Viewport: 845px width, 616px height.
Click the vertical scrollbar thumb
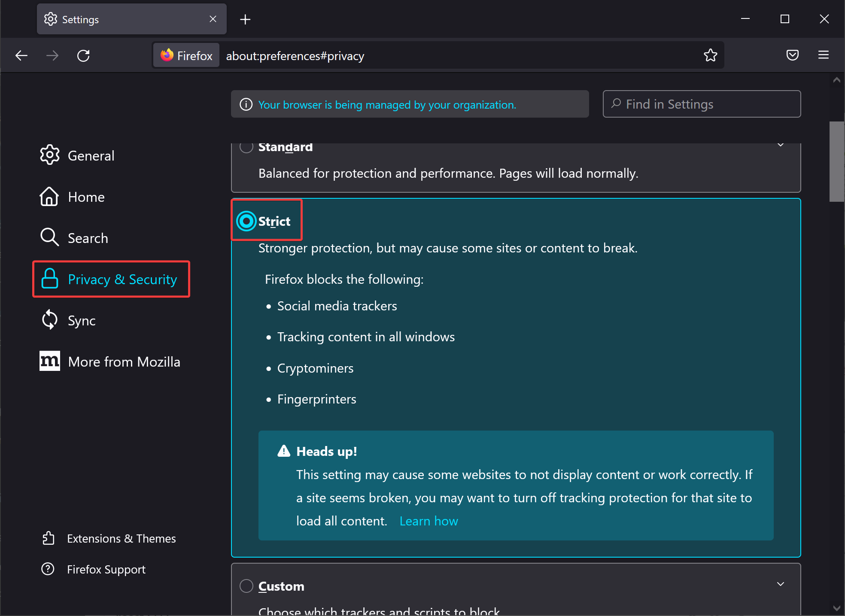tap(836, 161)
